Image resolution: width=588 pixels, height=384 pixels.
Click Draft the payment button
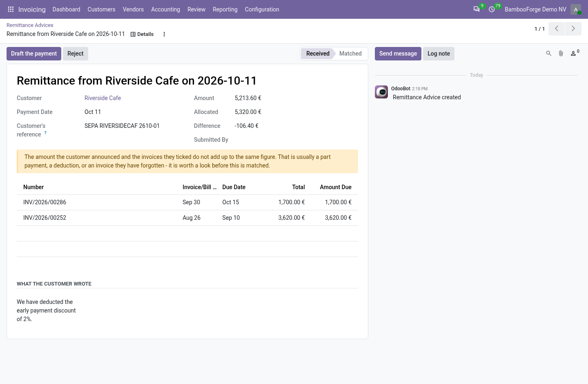pyautogui.click(x=34, y=54)
